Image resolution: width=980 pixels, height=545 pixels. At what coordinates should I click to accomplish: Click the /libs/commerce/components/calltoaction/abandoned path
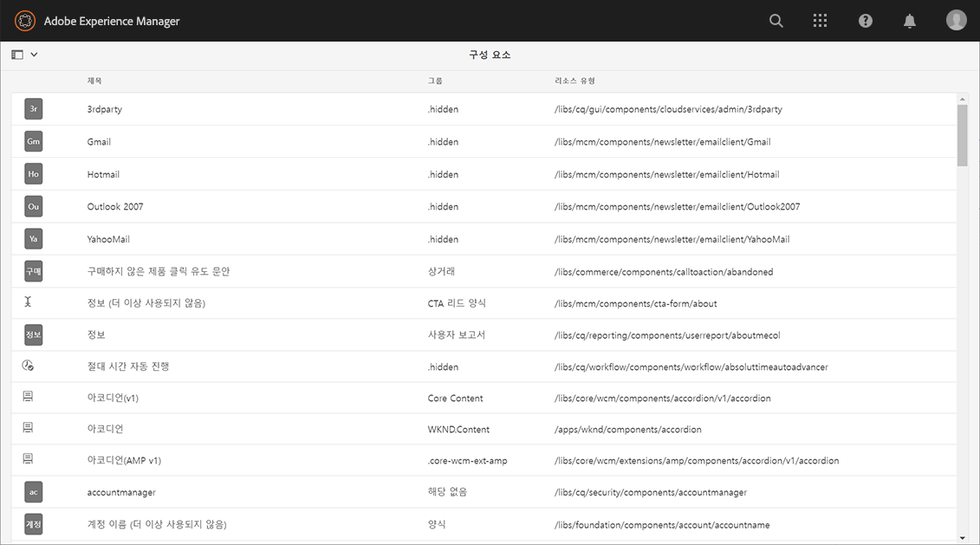(664, 272)
